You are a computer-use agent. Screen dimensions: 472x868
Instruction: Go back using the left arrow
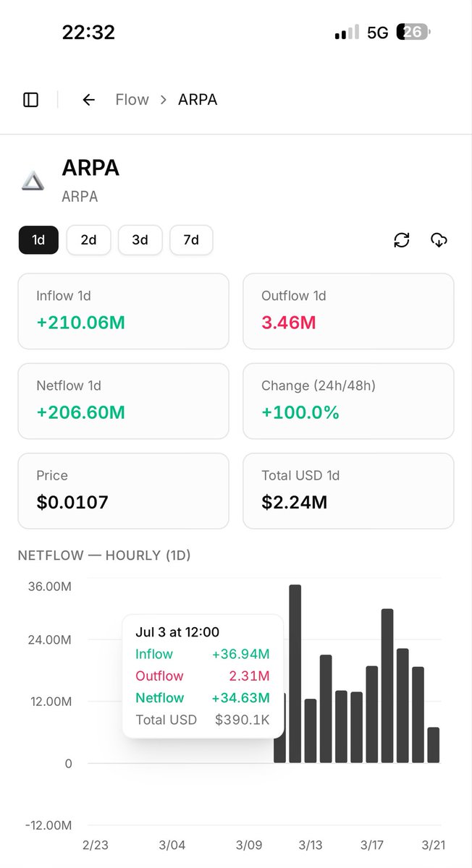click(88, 100)
